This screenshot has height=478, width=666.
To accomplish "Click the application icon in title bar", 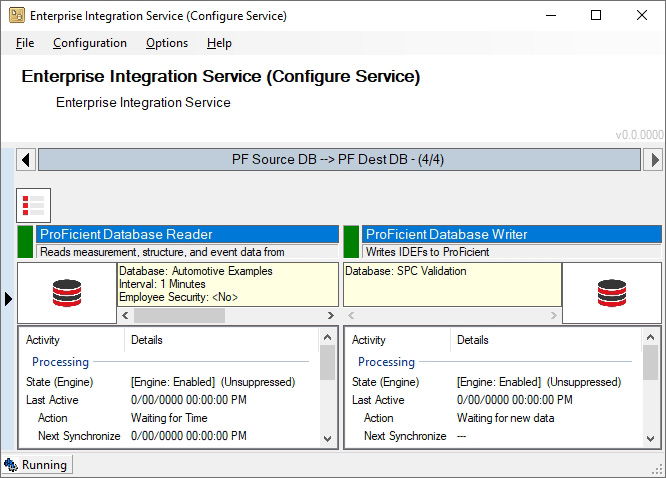I will pos(16,16).
